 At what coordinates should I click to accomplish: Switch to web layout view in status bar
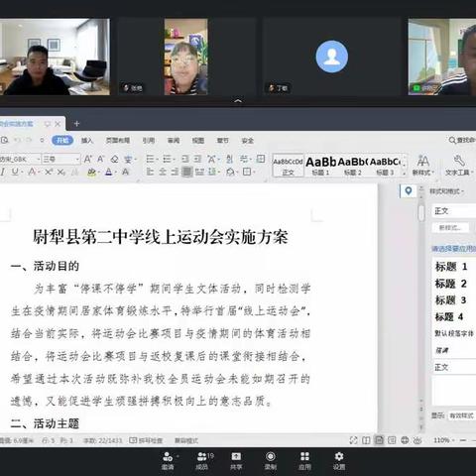tap(405, 440)
